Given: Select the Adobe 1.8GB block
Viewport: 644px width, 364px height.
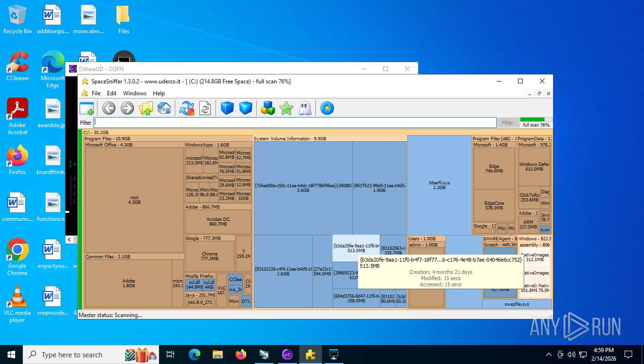Looking at the screenshot, I should 128,283.
